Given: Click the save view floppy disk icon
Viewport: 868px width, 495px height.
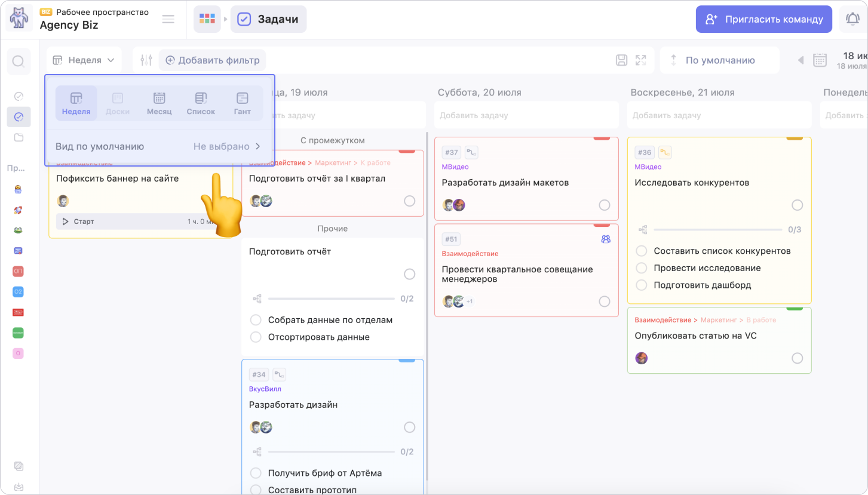Looking at the screenshot, I should (621, 60).
